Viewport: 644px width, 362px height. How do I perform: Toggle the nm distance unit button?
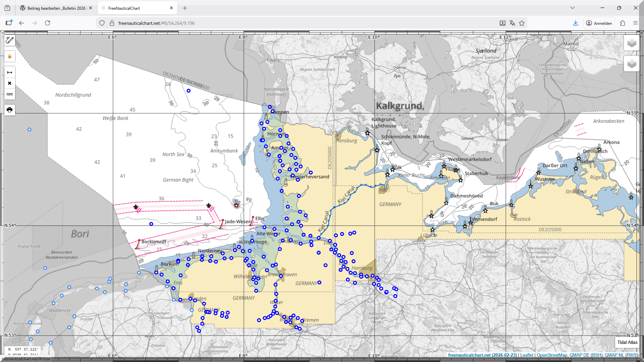pos(10,94)
